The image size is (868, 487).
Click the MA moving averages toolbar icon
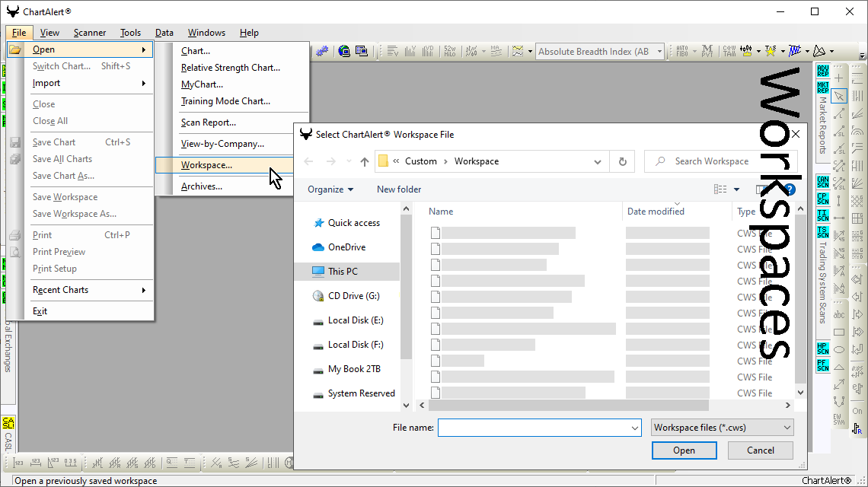tap(496, 52)
